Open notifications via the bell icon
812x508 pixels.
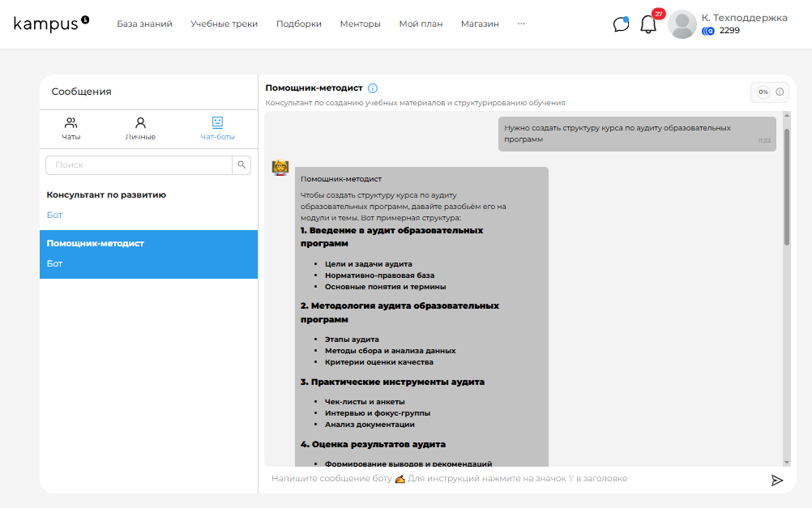(647, 25)
